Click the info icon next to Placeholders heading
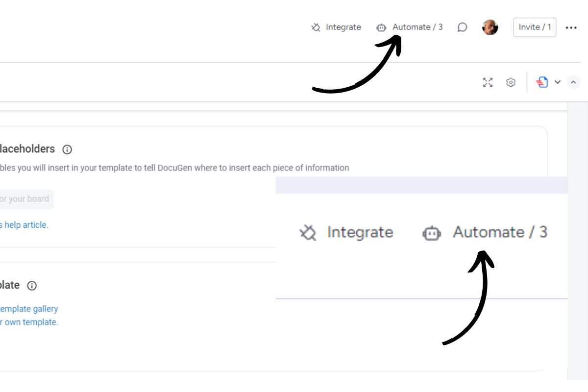This screenshot has width=588, height=392. (68, 149)
